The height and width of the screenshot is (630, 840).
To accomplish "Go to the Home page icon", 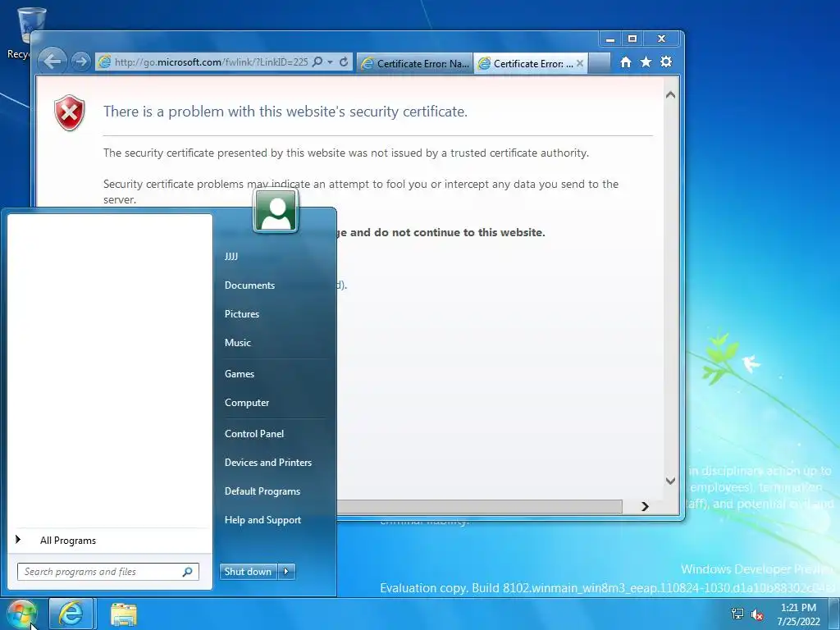I will (x=625, y=62).
